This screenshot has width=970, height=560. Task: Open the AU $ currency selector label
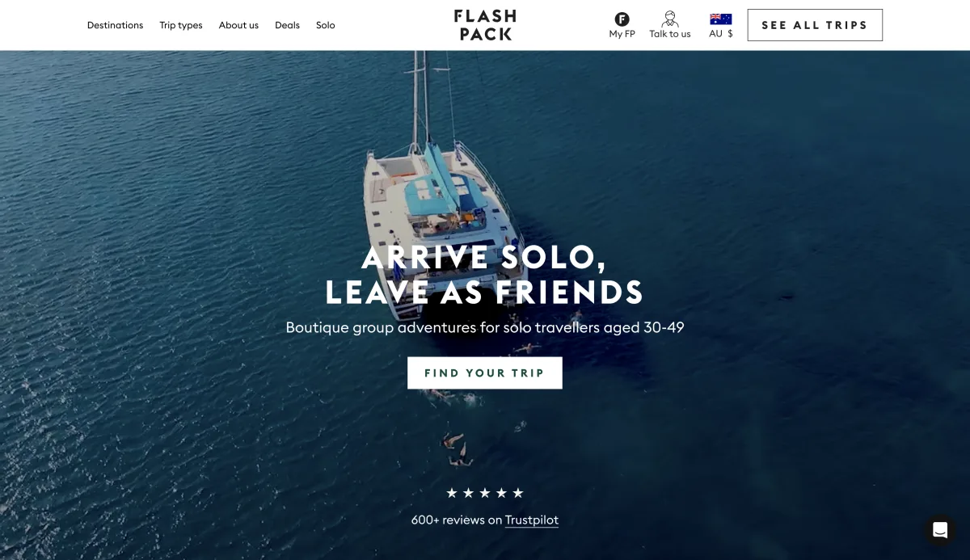coord(721,34)
